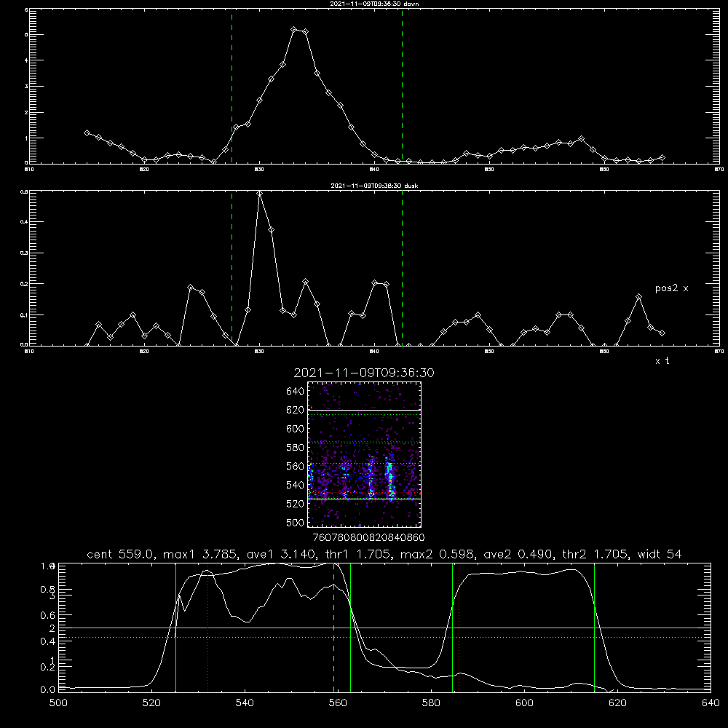Click the dawn plot title "2021-11-09T09:36:30 dawn"
The width and height of the screenshot is (728, 728).
coord(374,4)
